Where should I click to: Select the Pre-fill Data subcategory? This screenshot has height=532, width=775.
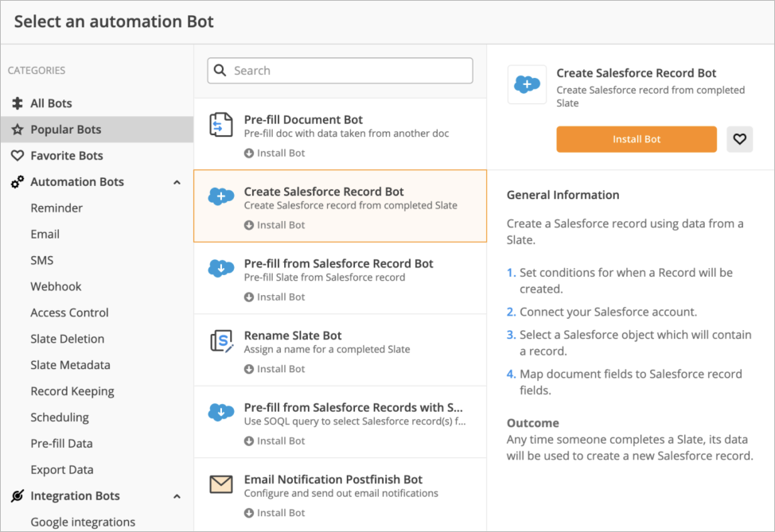(61, 444)
